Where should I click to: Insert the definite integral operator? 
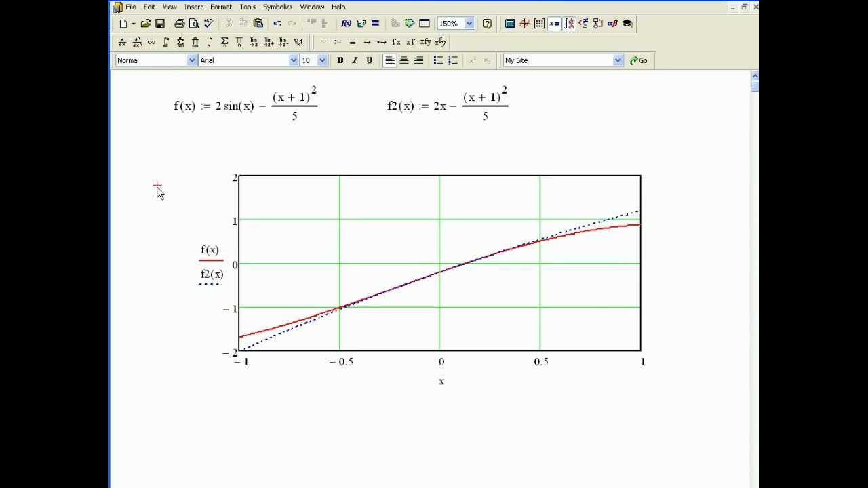click(x=166, y=42)
